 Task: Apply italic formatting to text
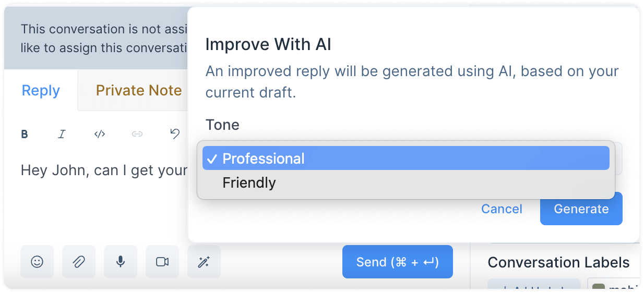click(62, 134)
